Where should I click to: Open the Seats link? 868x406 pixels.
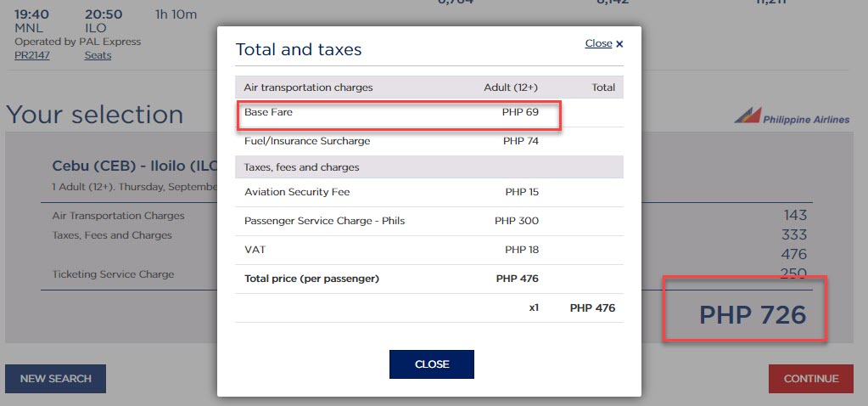98,55
